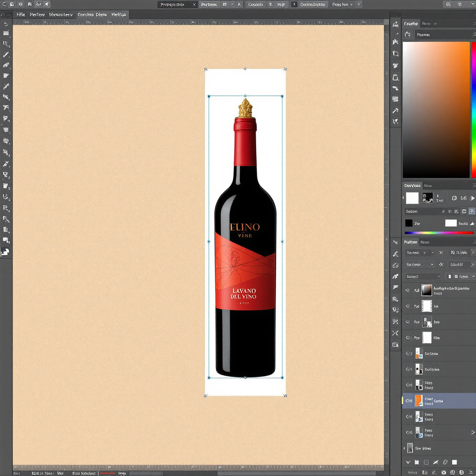Expand the arrow on the bottom linked layer
This screenshot has width=476, height=476.
(473, 432)
